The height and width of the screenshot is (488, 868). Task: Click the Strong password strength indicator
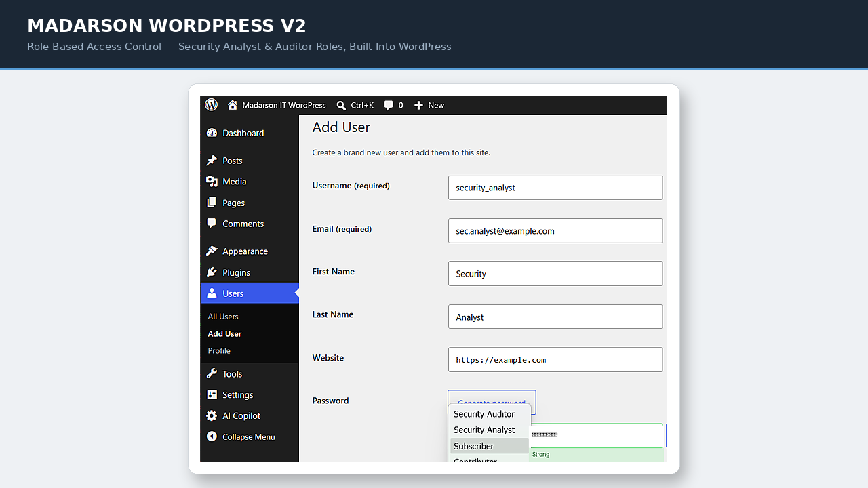coord(596,455)
